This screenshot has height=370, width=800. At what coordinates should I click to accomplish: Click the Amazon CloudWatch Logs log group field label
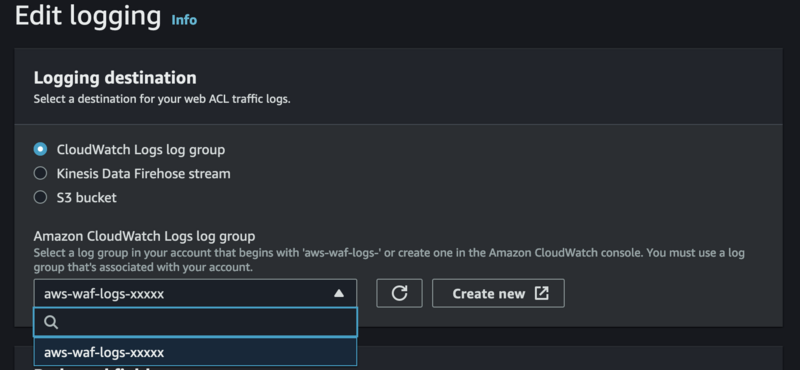[x=144, y=236]
